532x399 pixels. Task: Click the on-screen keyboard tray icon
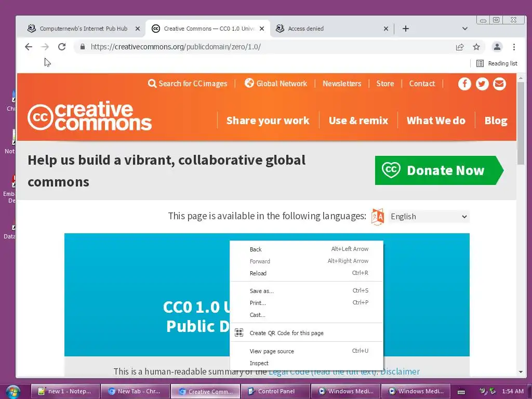click(461, 392)
